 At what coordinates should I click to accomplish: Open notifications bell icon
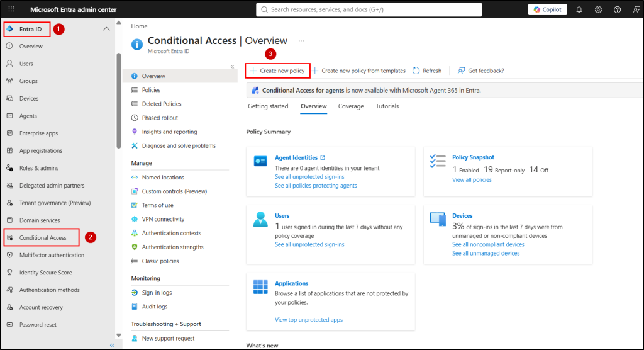point(579,9)
